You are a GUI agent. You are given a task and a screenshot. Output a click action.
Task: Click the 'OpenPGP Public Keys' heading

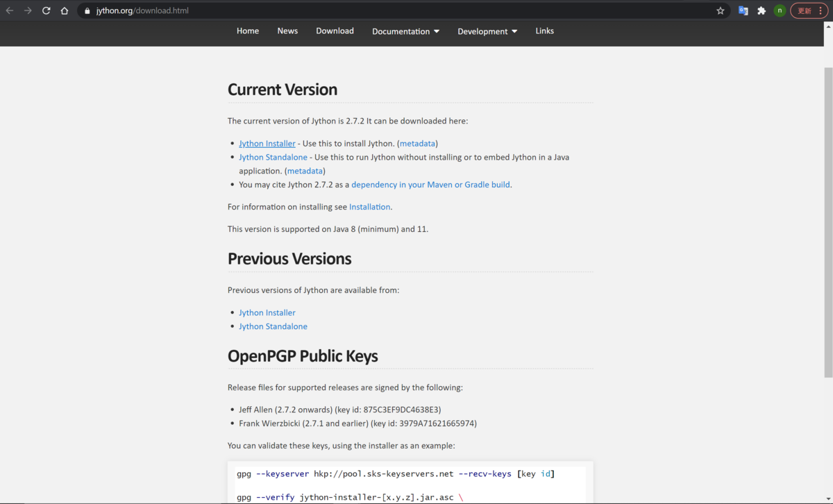pyautogui.click(x=303, y=356)
